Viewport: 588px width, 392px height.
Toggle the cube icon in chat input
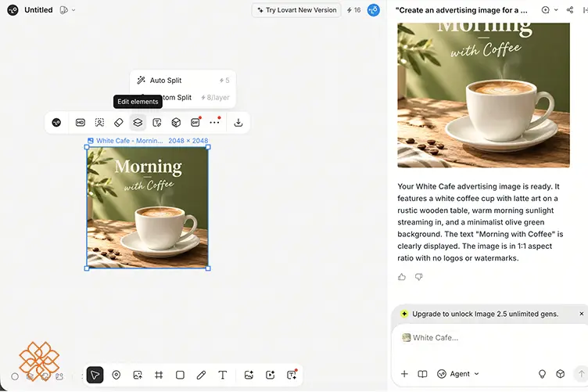point(561,374)
